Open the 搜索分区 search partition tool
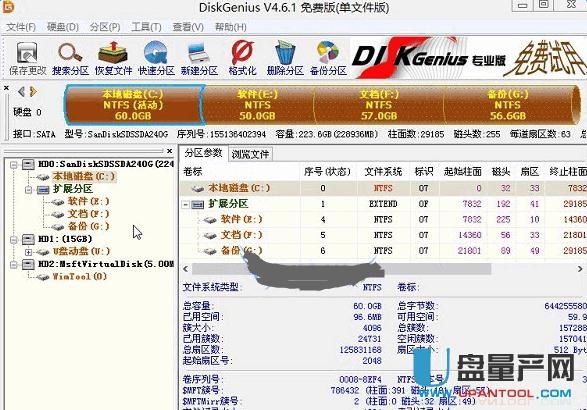The height and width of the screenshot is (410, 587). point(70,58)
